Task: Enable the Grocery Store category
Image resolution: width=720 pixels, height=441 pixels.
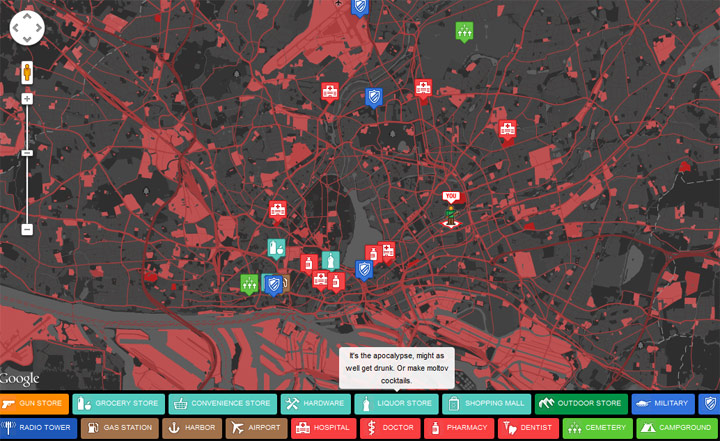Action: click(x=118, y=404)
